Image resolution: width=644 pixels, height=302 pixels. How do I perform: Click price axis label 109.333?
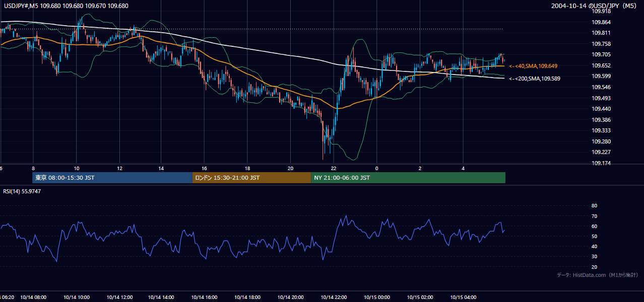click(601, 130)
